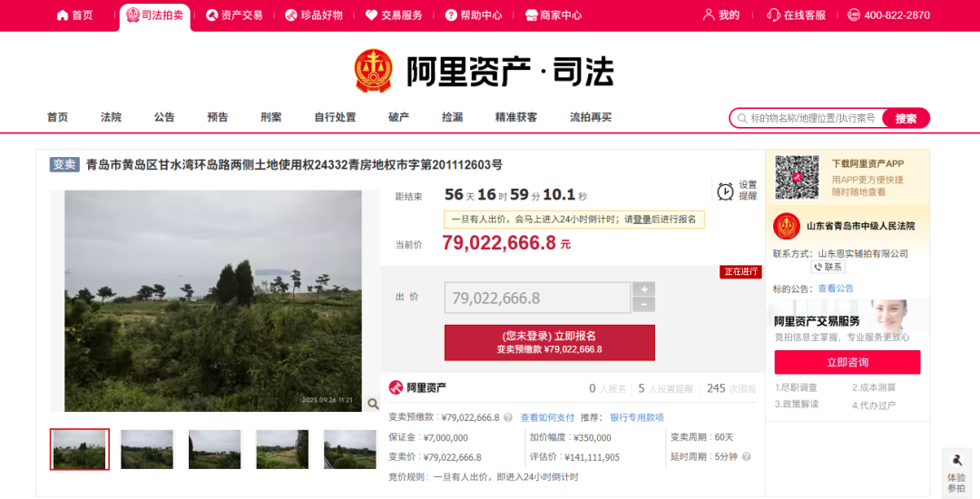Click the 阿里资产·司法 emblem logo
The image size is (980, 499).
coord(373,71)
